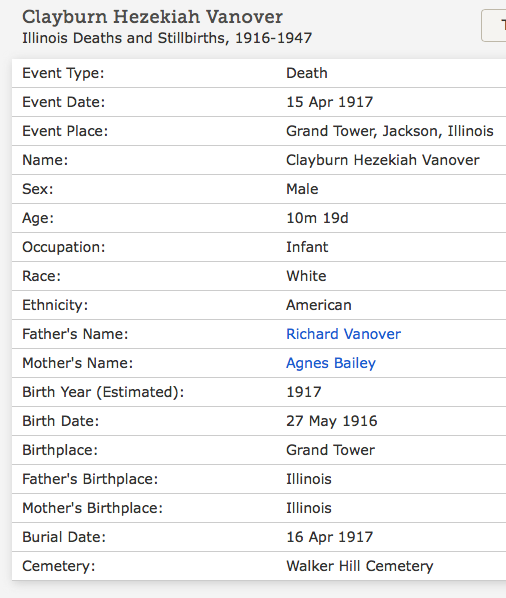Click the Event Place value Grand Tower, Jackson, Illinois
The image size is (506, 598).
(390, 131)
